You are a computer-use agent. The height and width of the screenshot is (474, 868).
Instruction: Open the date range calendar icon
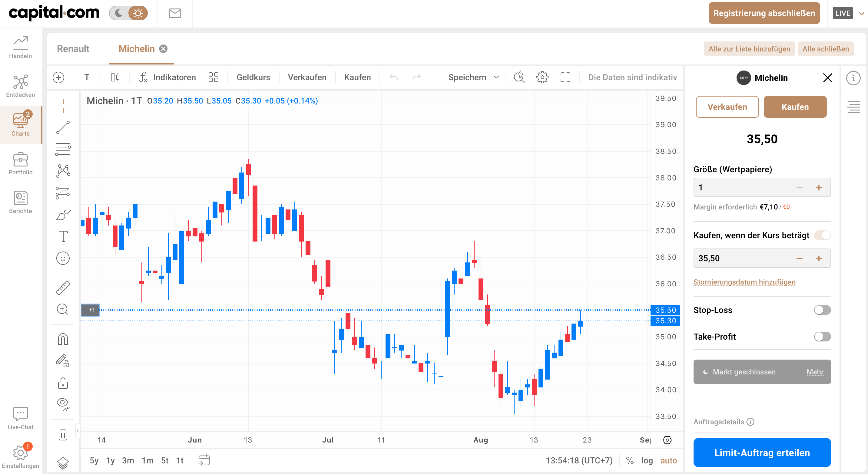(204, 460)
